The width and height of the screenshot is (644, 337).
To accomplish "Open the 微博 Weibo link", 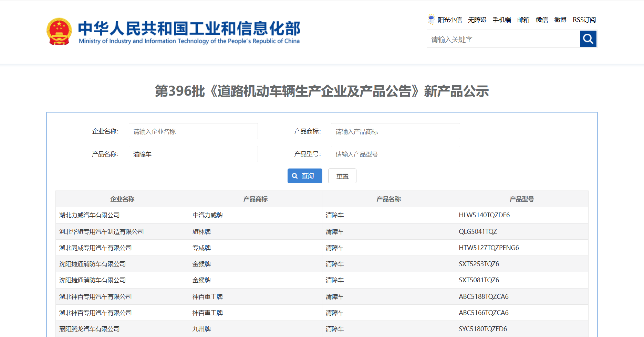I will [x=560, y=20].
